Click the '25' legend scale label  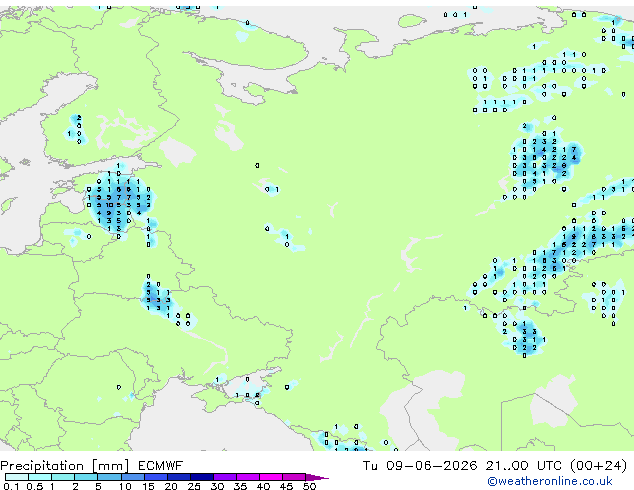[x=194, y=486]
